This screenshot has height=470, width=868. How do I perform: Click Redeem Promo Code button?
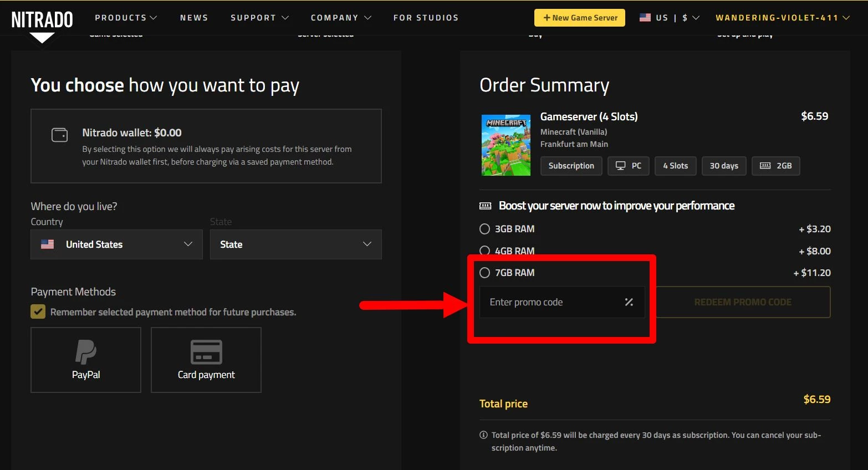tap(743, 302)
